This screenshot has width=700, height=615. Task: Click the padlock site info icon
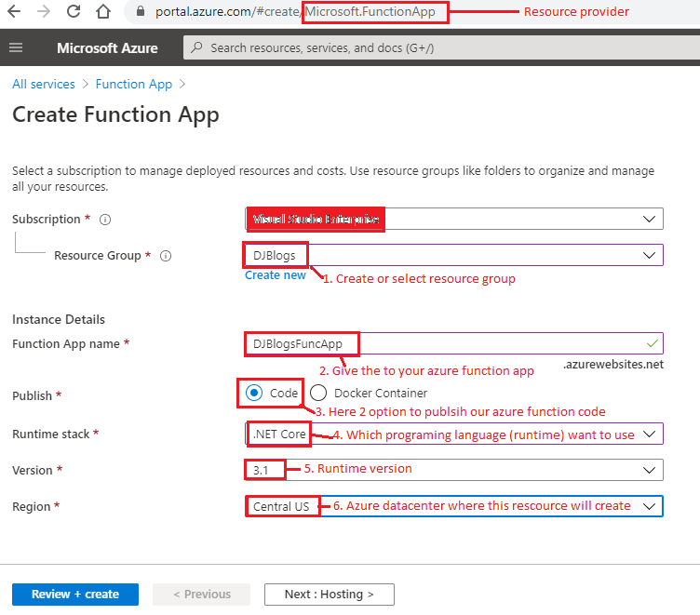141,11
